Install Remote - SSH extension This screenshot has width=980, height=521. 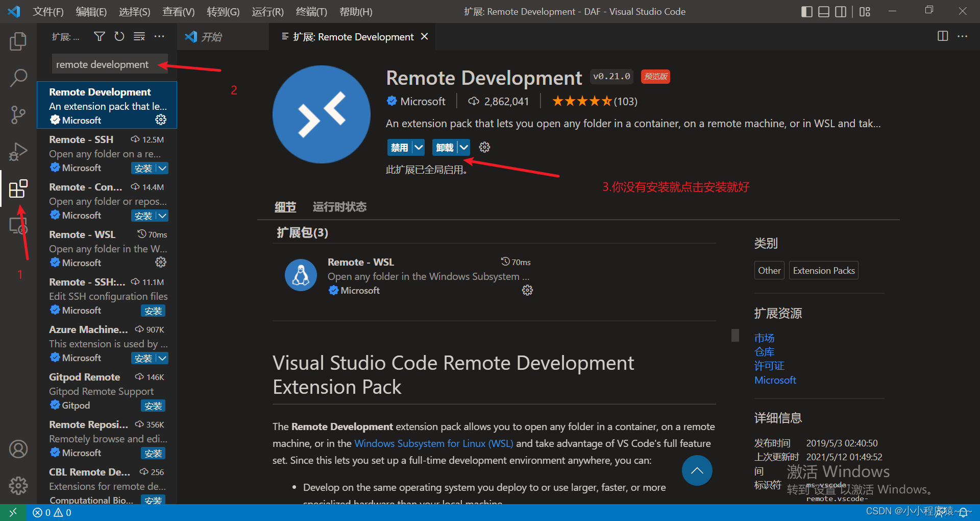click(x=143, y=168)
